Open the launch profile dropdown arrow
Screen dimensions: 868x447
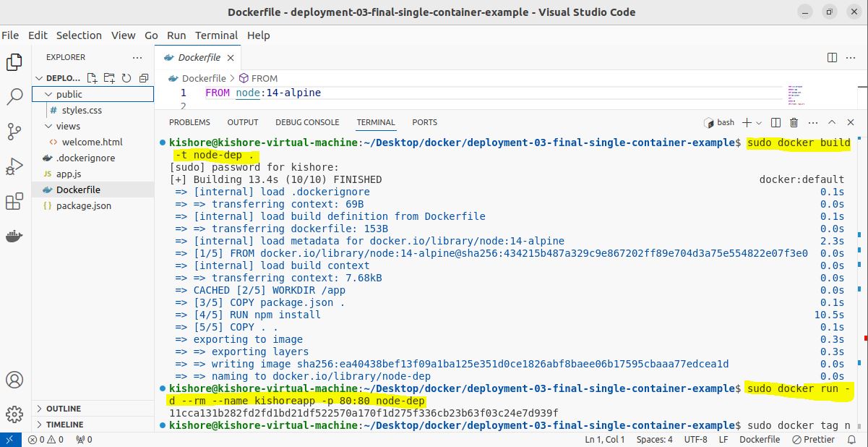tap(759, 123)
